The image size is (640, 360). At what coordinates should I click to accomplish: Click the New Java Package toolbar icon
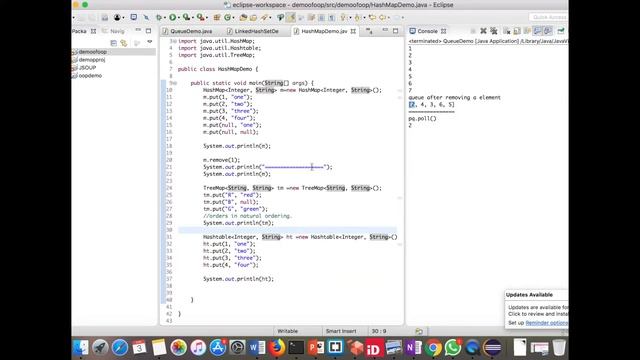click(x=217, y=18)
